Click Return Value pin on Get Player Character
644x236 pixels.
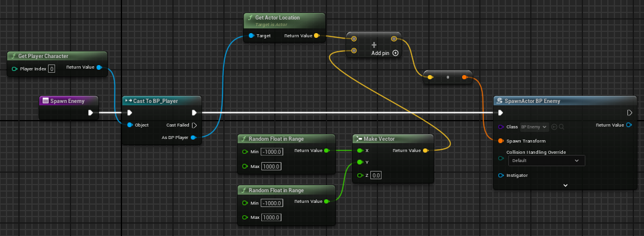pos(99,67)
